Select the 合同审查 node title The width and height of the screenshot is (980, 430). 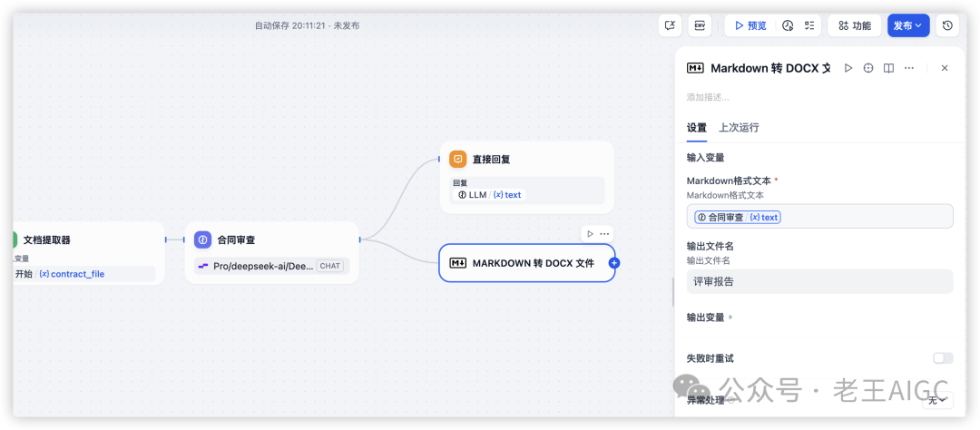pos(236,239)
